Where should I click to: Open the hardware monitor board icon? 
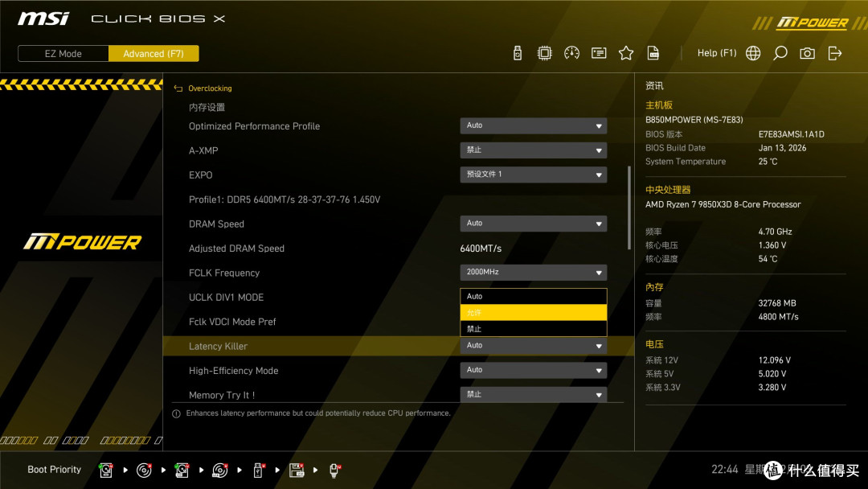point(599,53)
